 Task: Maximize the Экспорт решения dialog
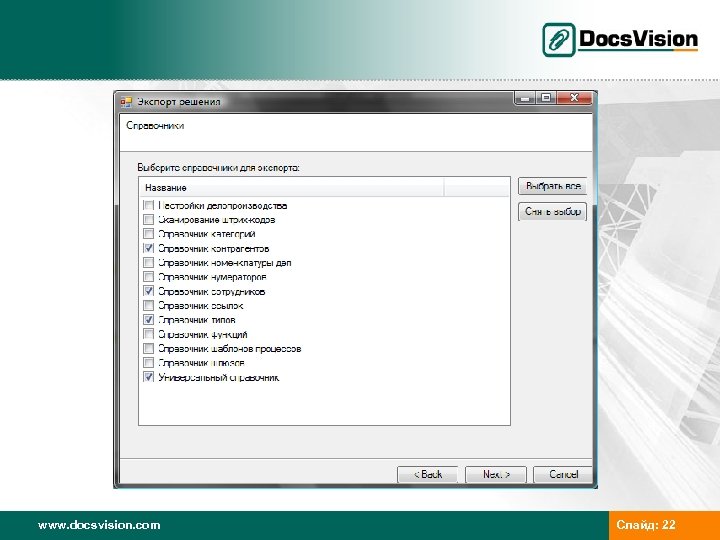click(546, 98)
